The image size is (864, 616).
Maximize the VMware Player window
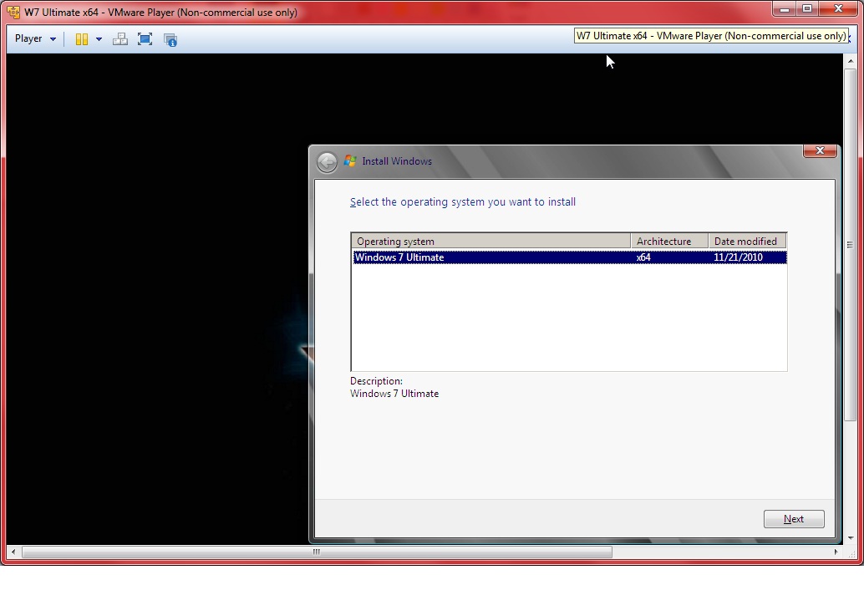point(806,9)
